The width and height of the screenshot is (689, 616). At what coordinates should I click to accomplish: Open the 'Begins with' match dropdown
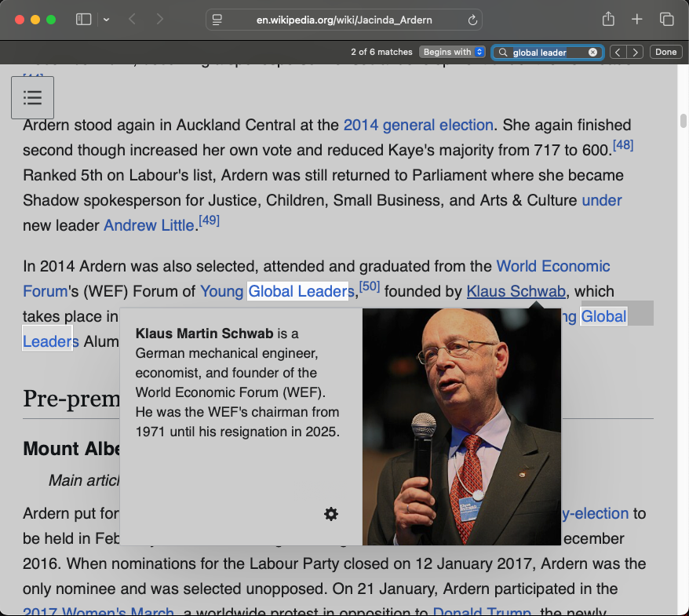452,52
